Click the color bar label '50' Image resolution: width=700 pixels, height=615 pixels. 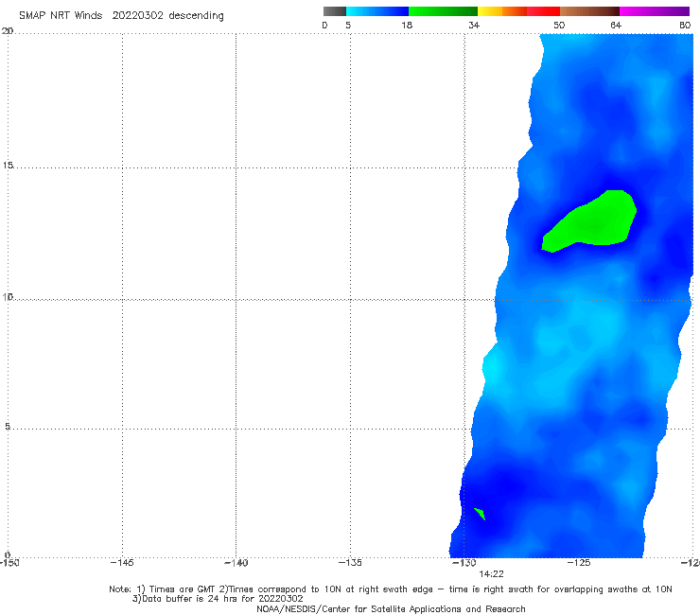pos(559,26)
